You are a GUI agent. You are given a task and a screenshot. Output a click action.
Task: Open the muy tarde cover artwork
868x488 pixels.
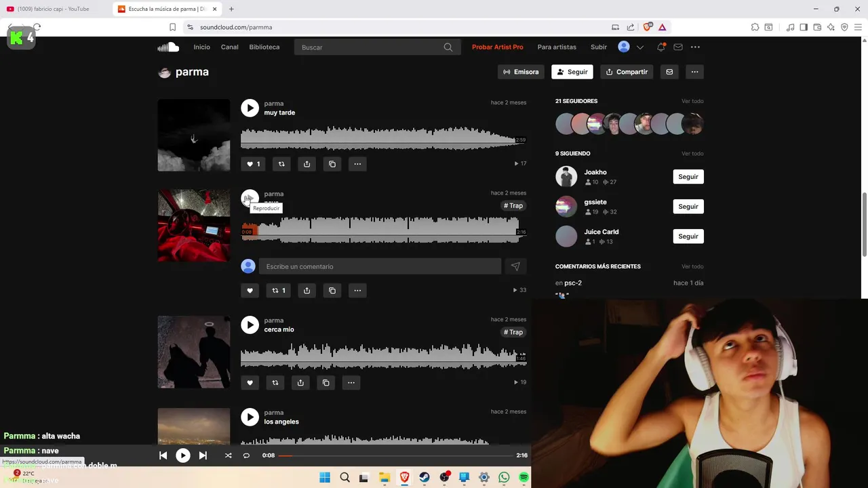[x=194, y=135]
